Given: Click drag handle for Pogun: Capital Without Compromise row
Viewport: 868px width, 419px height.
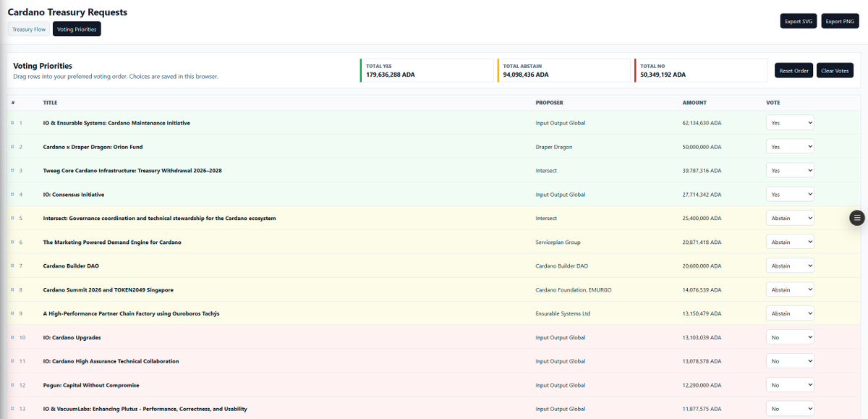Looking at the screenshot, I should click(x=12, y=385).
